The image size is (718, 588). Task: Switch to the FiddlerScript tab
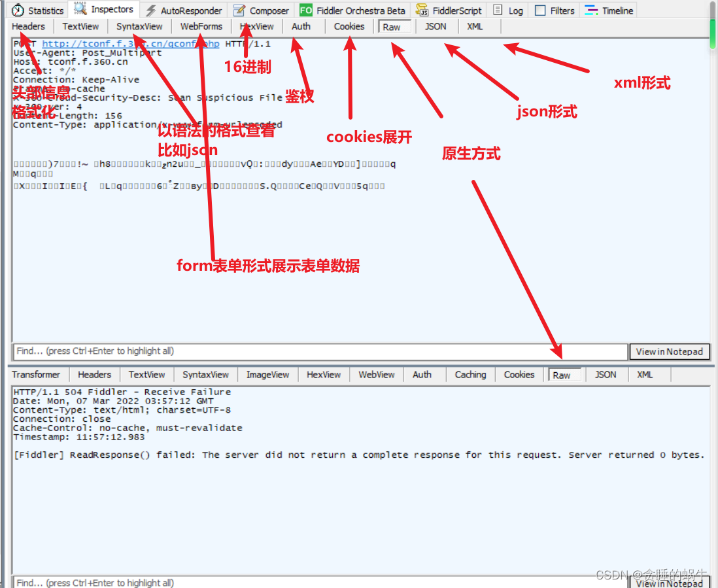click(x=449, y=10)
